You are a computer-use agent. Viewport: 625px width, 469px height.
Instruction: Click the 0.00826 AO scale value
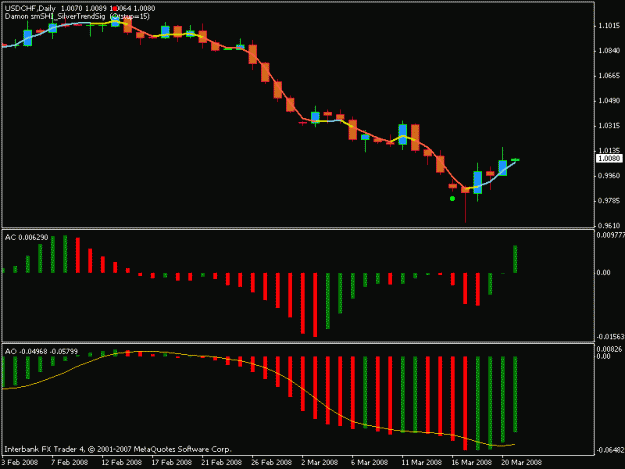pyautogui.click(x=609, y=349)
